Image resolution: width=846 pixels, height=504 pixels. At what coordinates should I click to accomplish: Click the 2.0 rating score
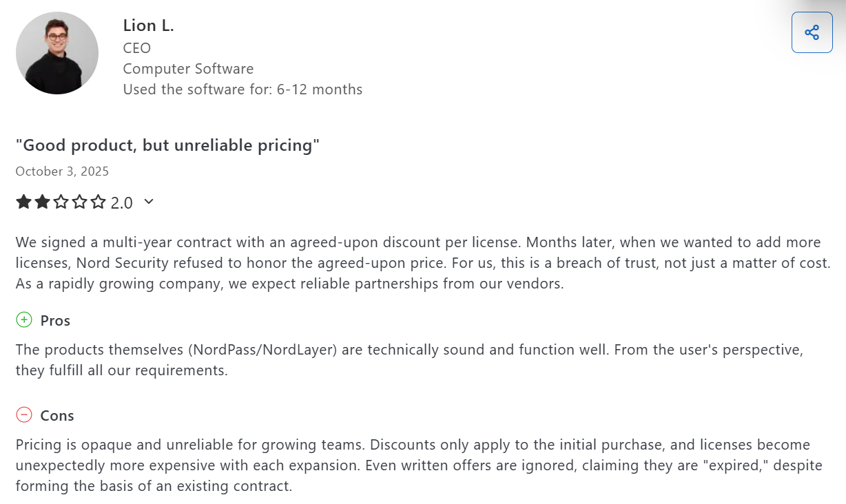click(x=122, y=202)
